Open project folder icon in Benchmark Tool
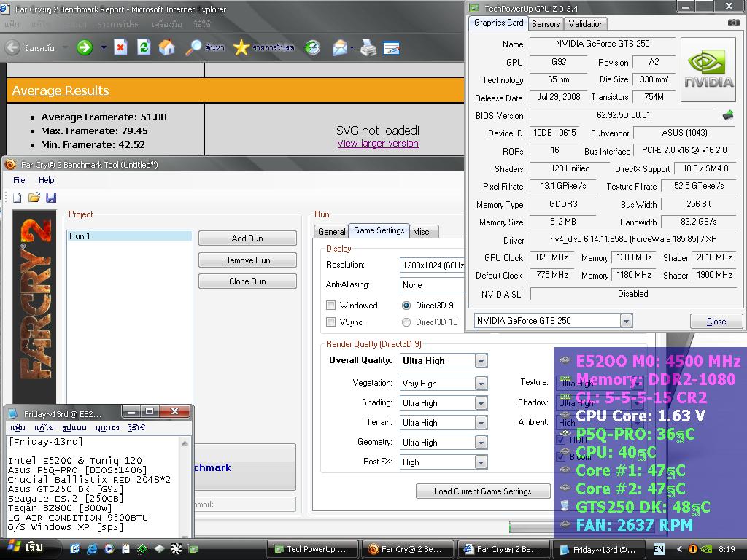The height and width of the screenshot is (560, 747). click(x=34, y=197)
